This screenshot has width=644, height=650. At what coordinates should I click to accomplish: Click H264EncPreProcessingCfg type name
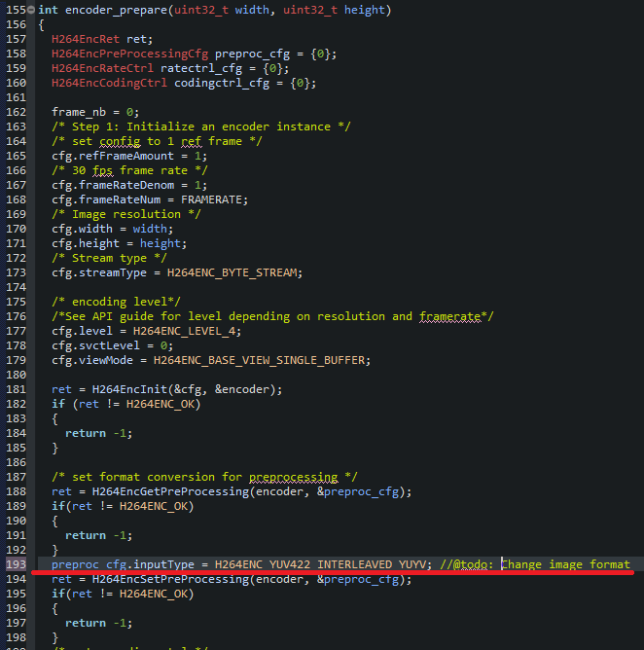[x=129, y=54]
